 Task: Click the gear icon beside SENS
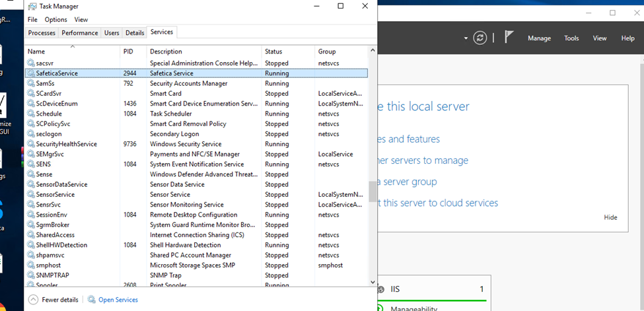[x=31, y=164]
